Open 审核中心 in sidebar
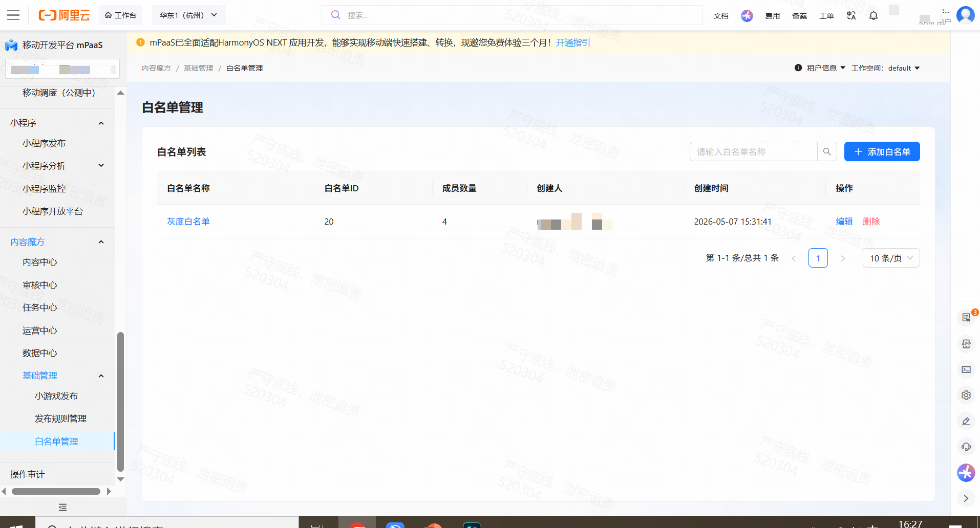 click(x=40, y=285)
